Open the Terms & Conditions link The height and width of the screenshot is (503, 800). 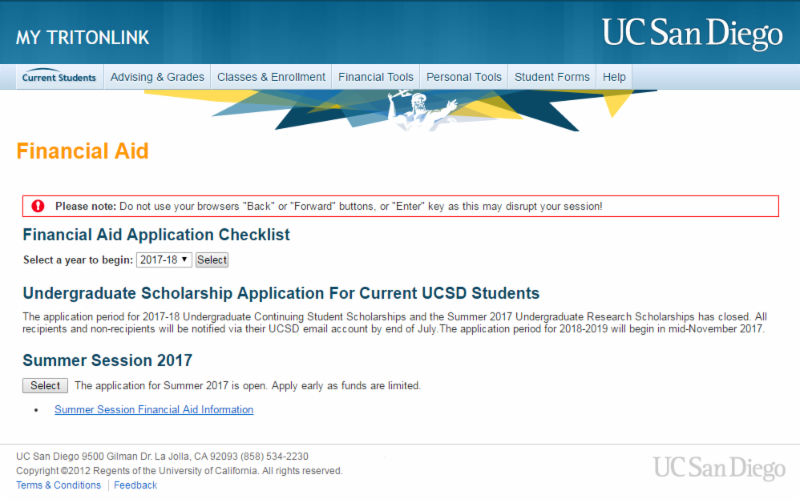tap(58, 485)
